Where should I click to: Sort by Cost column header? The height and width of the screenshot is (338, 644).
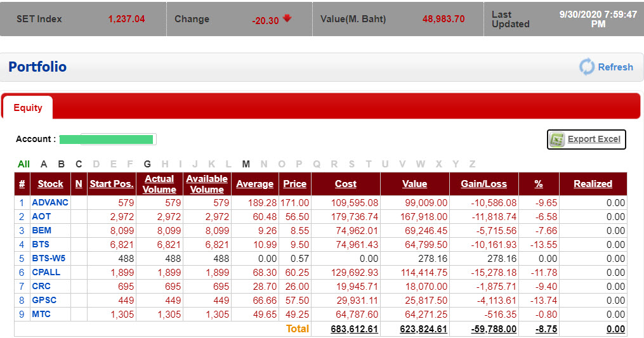345,184
